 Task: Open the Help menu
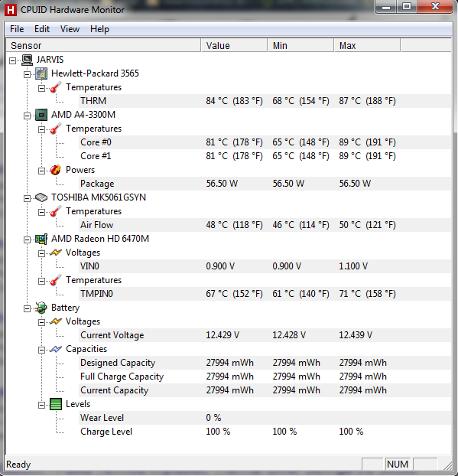click(x=99, y=29)
